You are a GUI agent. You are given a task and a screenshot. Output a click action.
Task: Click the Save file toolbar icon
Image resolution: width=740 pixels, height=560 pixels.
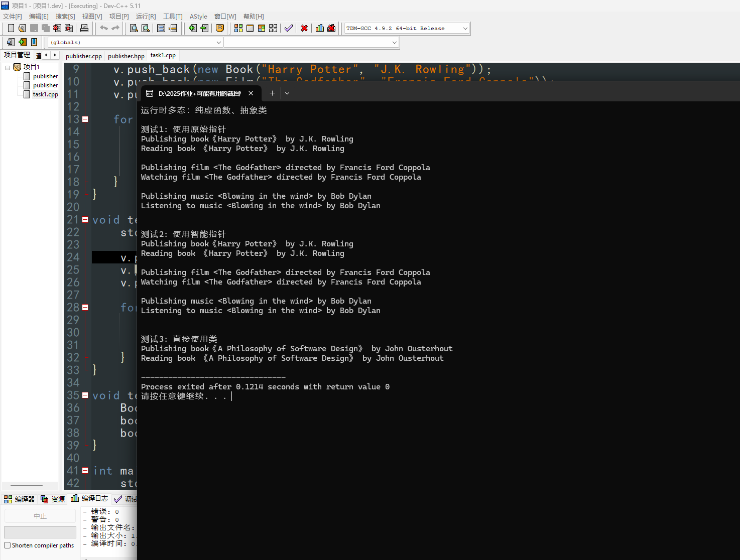click(34, 28)
